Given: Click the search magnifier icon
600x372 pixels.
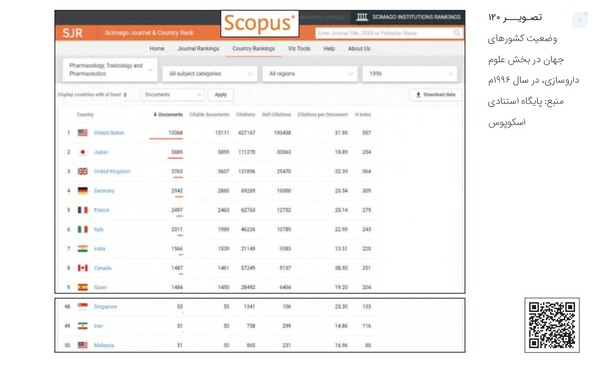Looking at the screenshot, I should [x=457, y=33].
